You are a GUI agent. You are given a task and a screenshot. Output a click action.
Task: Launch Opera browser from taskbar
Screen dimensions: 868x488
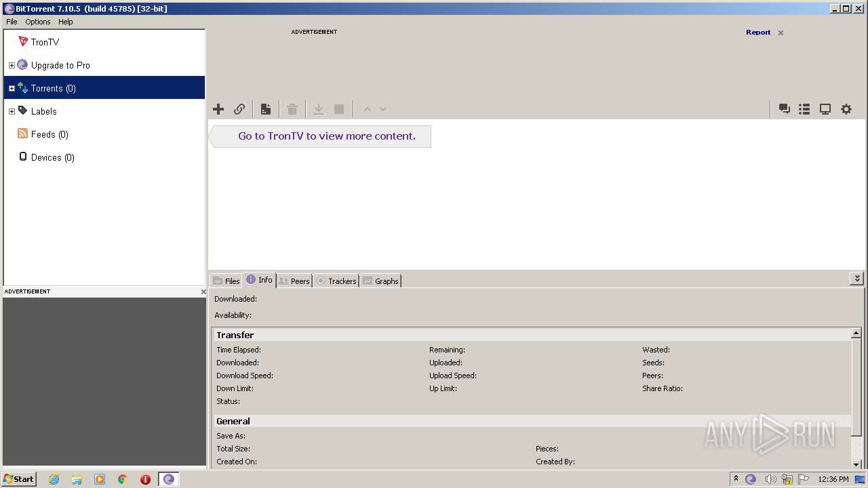145,479
